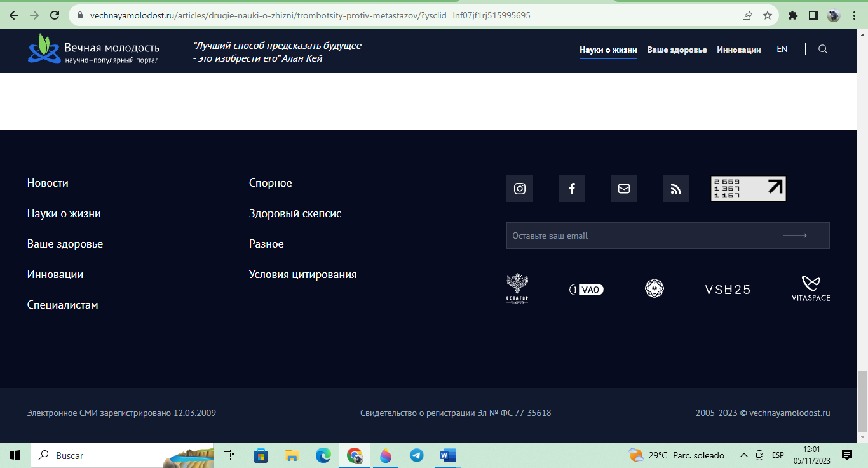Open the 'Новости' footer link

click(x=48, y=183)
